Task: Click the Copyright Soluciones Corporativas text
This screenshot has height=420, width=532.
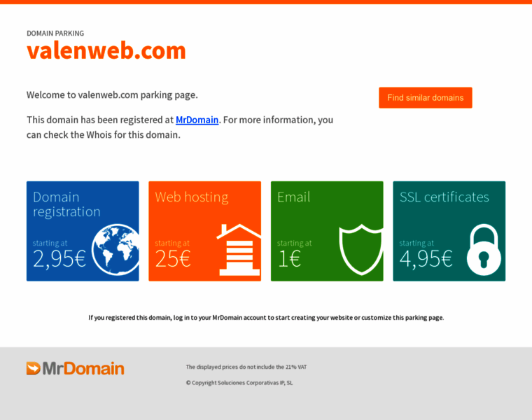Action: [239, 383]
